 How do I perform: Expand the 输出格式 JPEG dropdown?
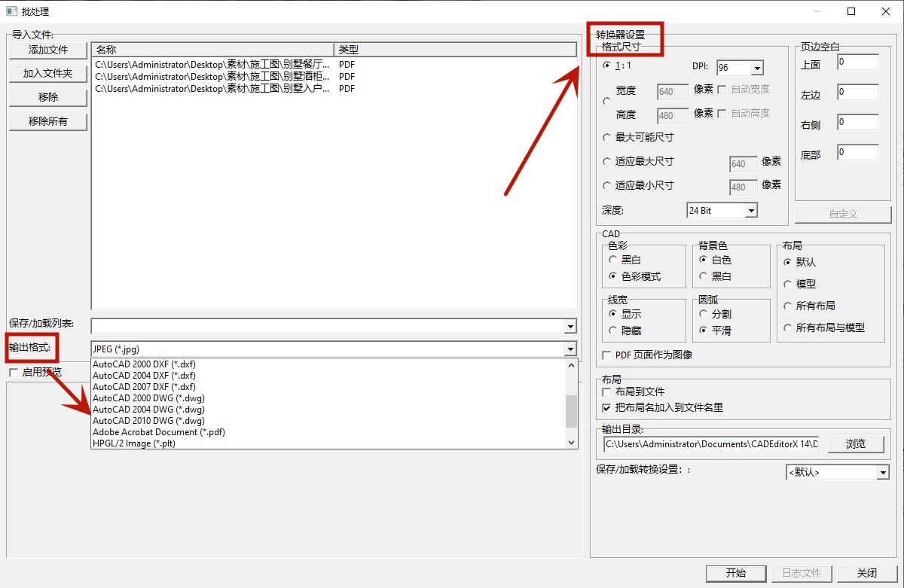point(570,349)
